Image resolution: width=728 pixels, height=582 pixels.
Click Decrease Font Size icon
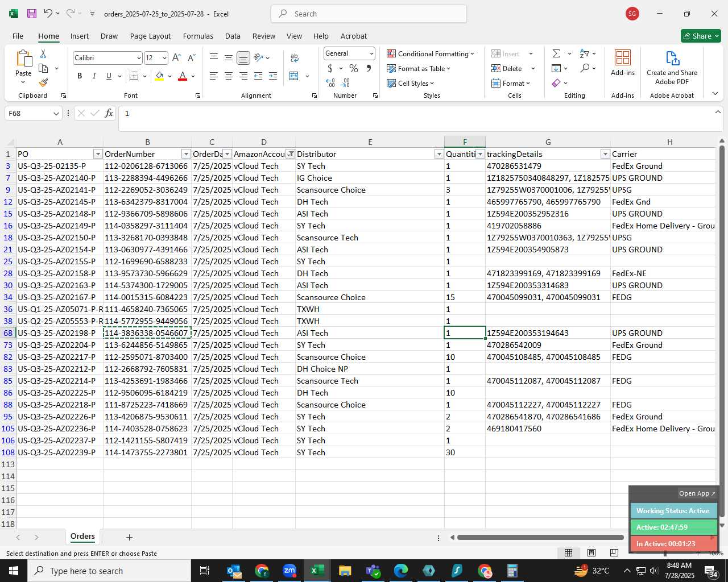pyautogui.click(x=191, y=58)
